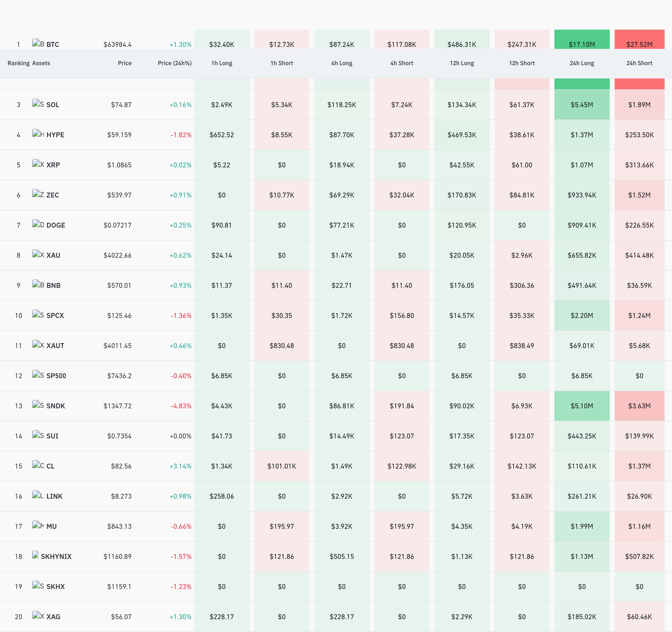Screen dimensions: 672x632
Task: Select the CL row price $82.56
Action: [121, 466]
